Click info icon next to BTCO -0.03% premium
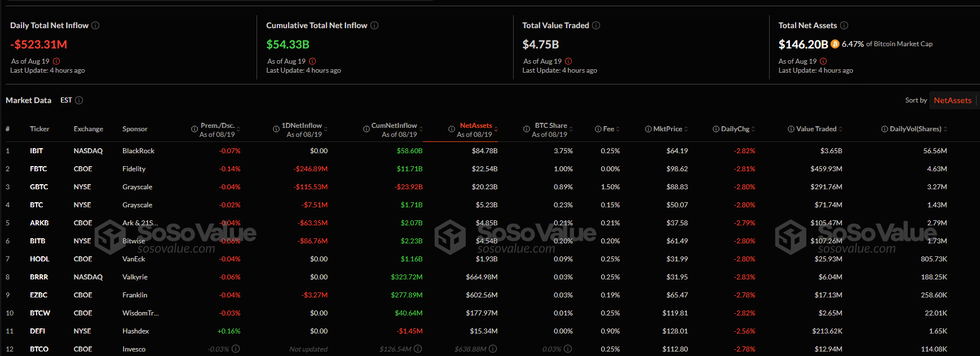 tap(236, 349)
